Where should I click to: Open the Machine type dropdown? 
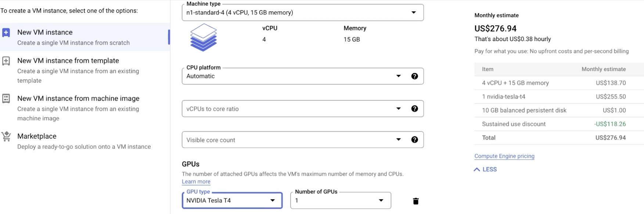tap(303, 12)
